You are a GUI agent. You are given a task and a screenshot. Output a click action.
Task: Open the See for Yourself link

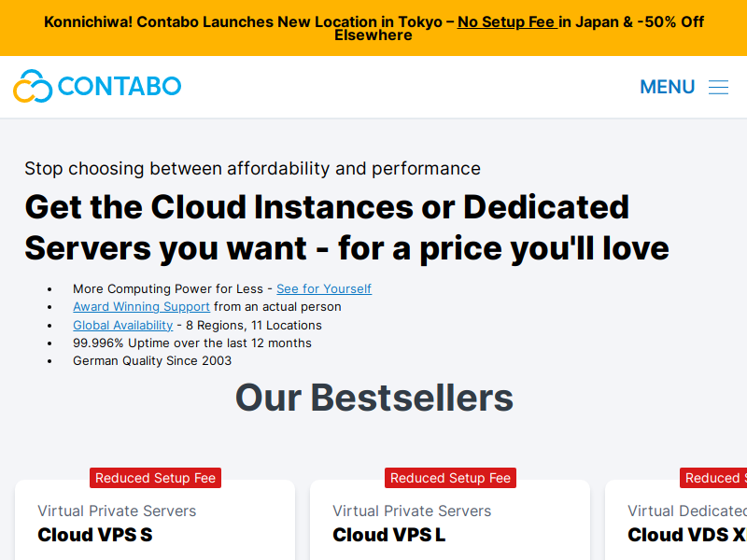(324, 288)
